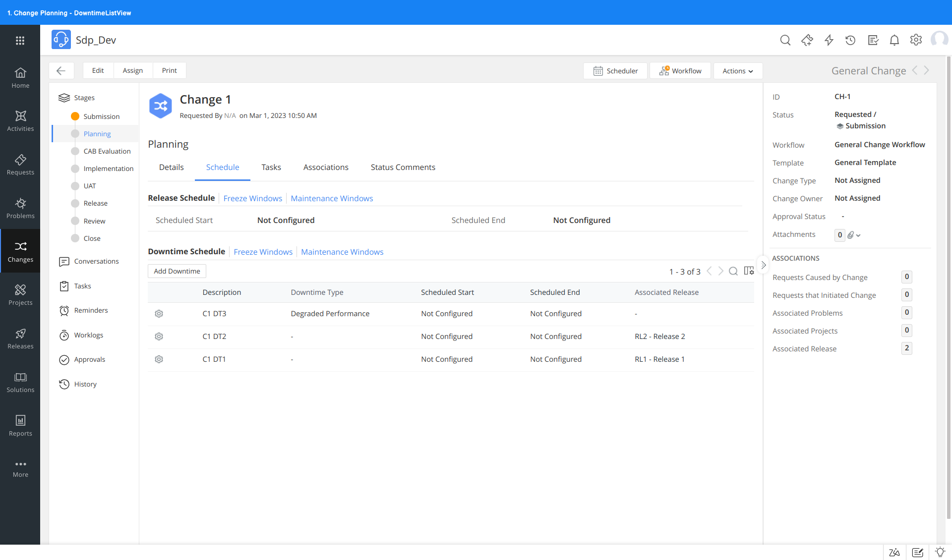
Task: Click the Print button
Action: [169, 70]
